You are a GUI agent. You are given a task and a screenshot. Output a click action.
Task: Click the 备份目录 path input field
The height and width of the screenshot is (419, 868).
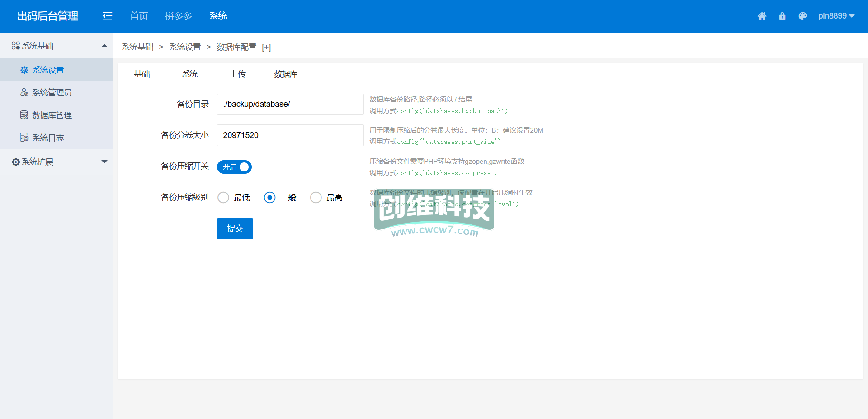(290, 104)
